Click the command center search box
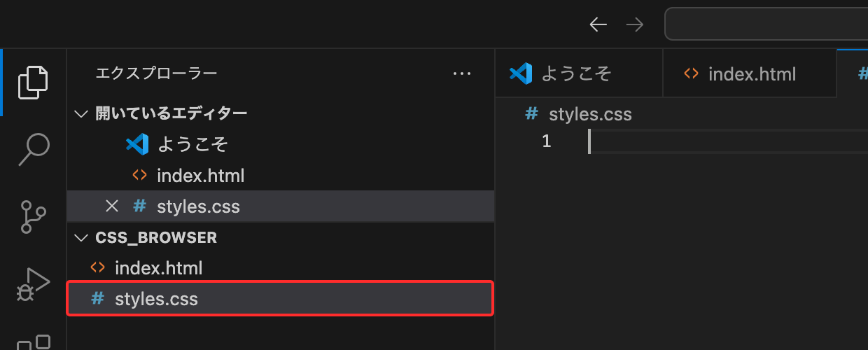 (x=766, y=25)
